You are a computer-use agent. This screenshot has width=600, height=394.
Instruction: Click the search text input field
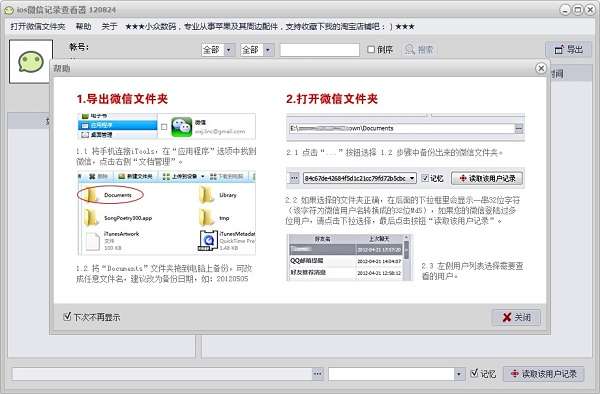coord(320,50)
